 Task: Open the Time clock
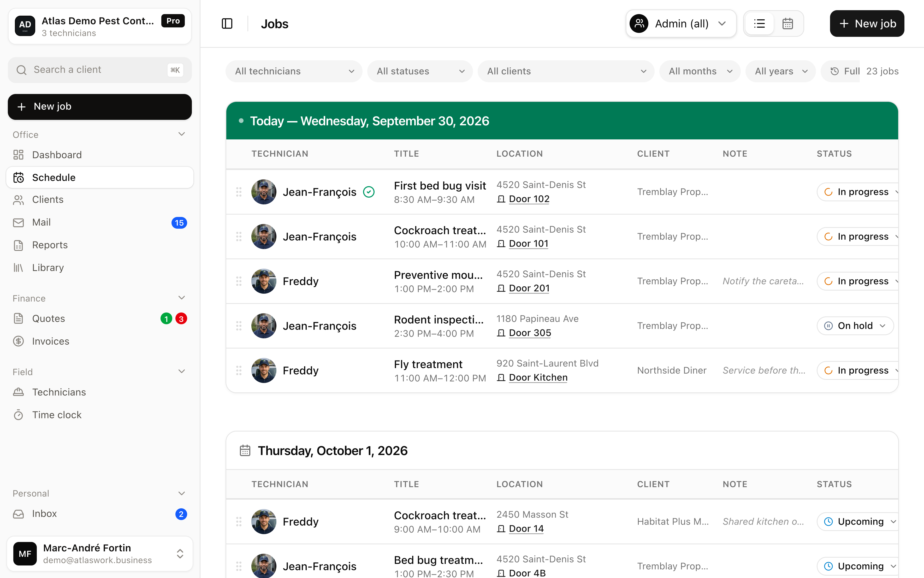coord(100,415)
